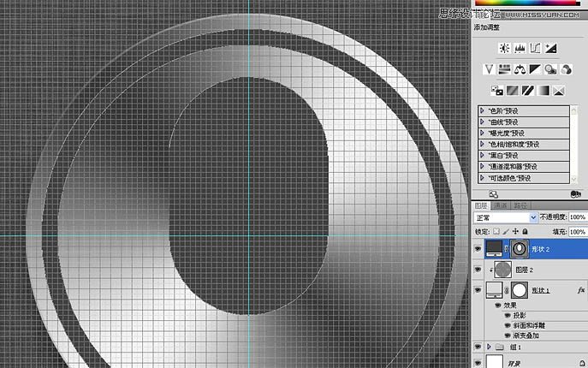Add a Photo Filter adjustment
The image size is (588, 368).
coord(550,69)
